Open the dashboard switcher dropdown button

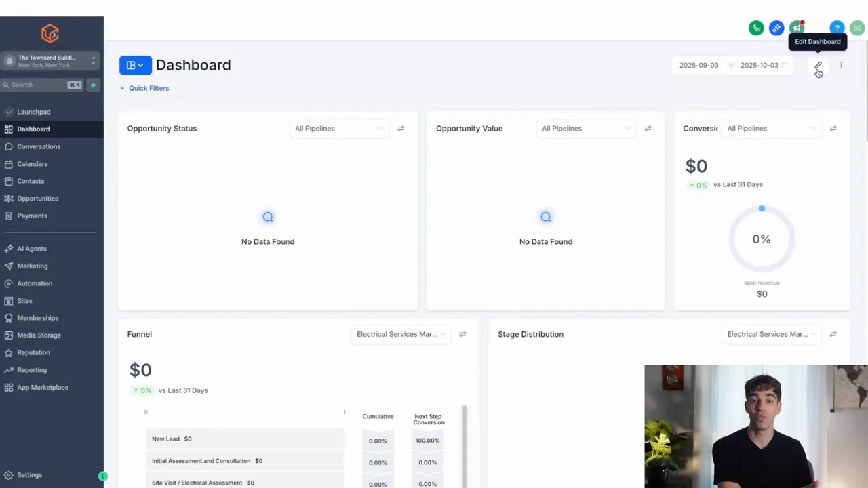pyautogui.click(x=135, y=65)
